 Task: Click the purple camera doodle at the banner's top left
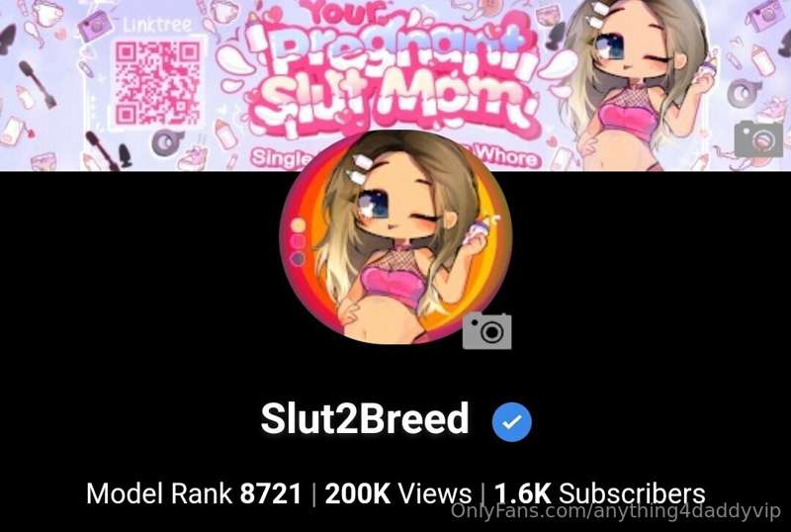pos(94,25)
